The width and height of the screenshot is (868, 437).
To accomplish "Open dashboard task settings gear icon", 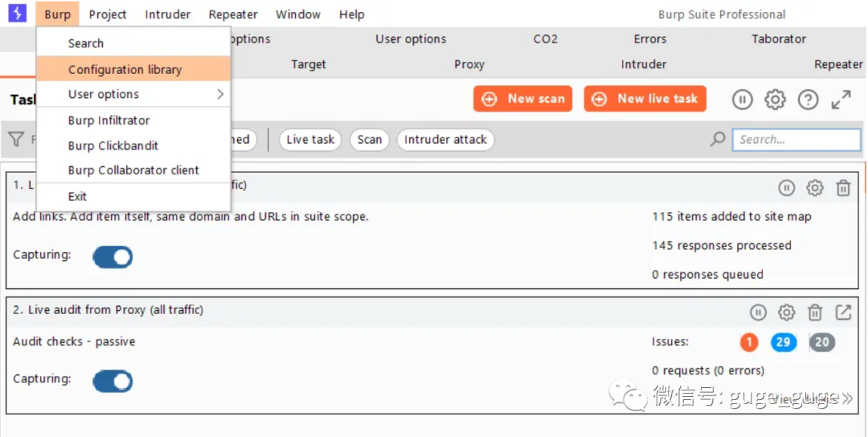I will click(775, 100).
